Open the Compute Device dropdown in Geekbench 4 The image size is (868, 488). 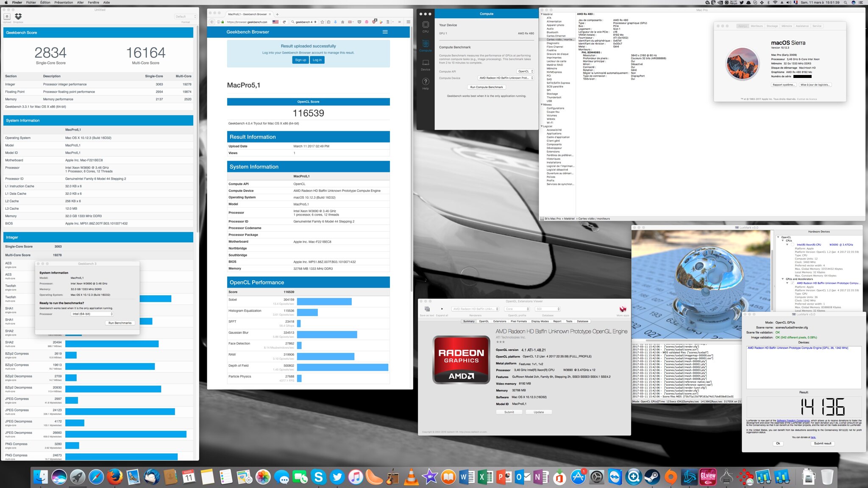click(506, 78)
